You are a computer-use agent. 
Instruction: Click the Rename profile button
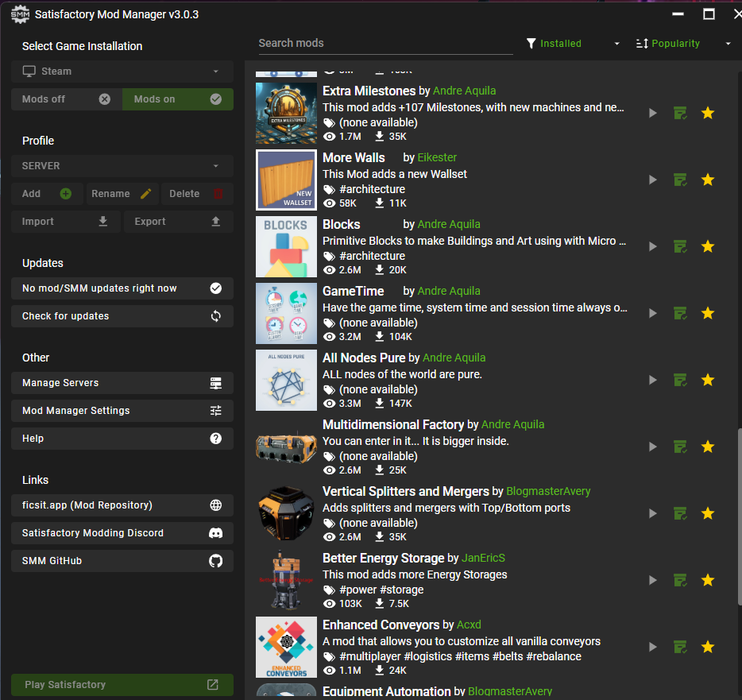pos(122,194)
